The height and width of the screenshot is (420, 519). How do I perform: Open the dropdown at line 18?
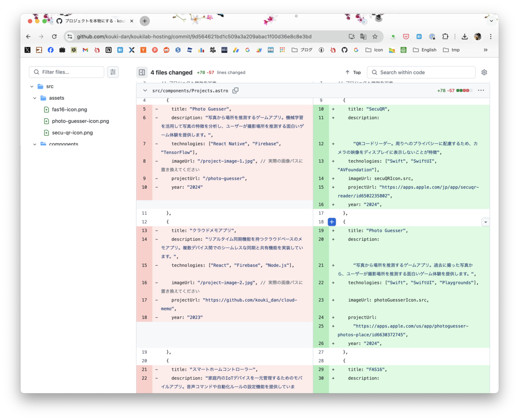[x=485, y=222]
